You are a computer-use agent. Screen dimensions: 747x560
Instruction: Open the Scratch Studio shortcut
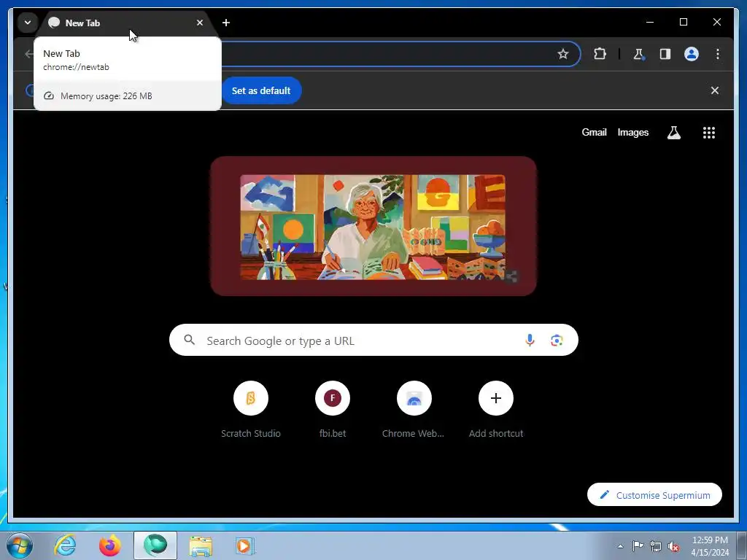251,408
